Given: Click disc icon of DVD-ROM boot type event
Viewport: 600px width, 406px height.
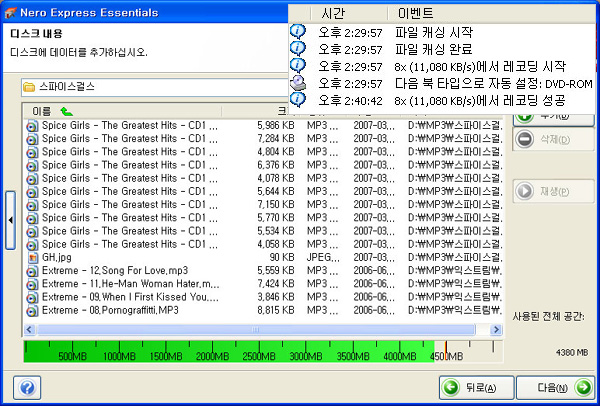Looking at the screenshot, I should coord(298,83).
